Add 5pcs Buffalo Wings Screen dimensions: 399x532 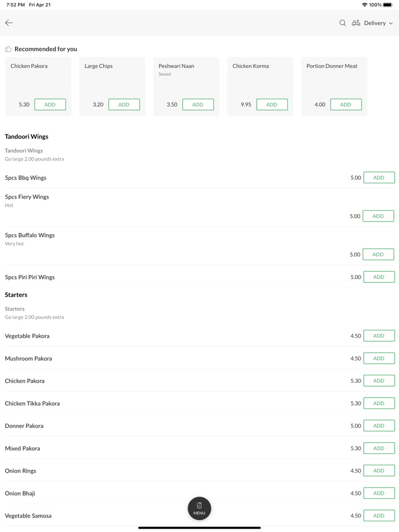378,255
